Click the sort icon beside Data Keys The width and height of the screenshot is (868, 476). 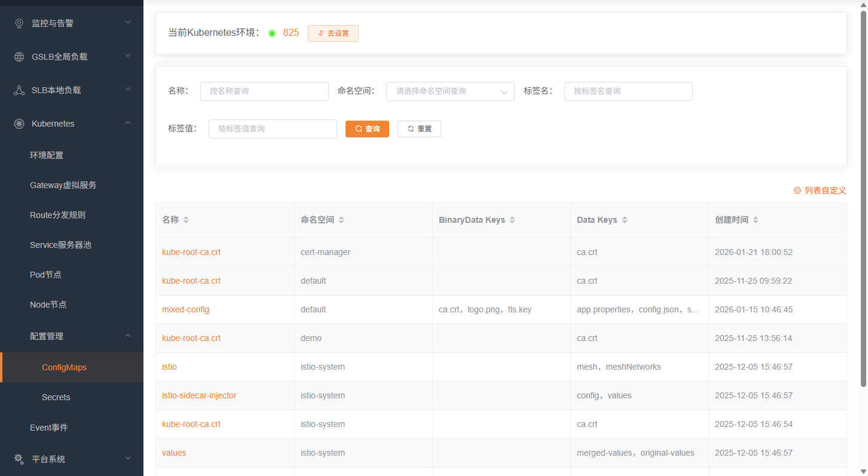pos(625,220)
